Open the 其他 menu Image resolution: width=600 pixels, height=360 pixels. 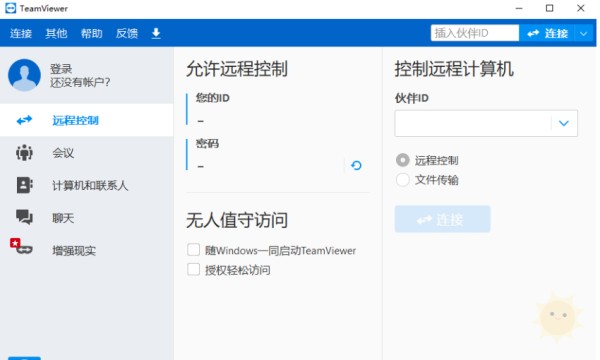click(x=56, y=34)
